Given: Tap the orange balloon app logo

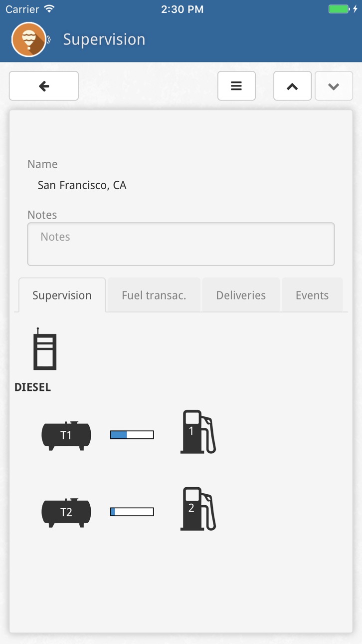Looking at the screenshot, I should [29, 39].
